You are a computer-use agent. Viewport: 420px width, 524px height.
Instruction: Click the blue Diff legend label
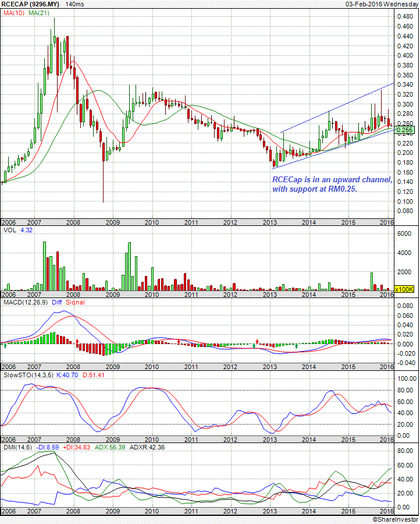(x=57, y=302)
